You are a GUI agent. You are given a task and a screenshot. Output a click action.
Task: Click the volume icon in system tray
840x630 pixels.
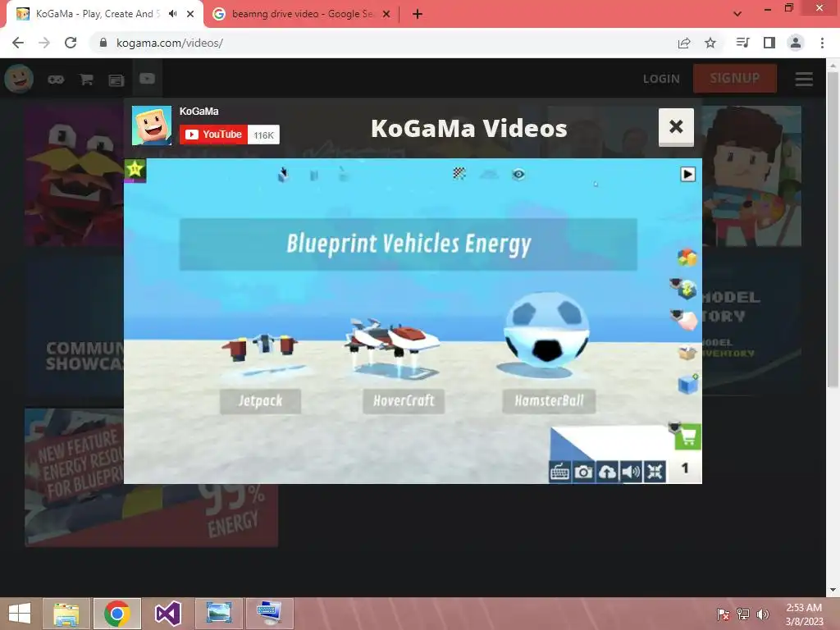point(763,614)
